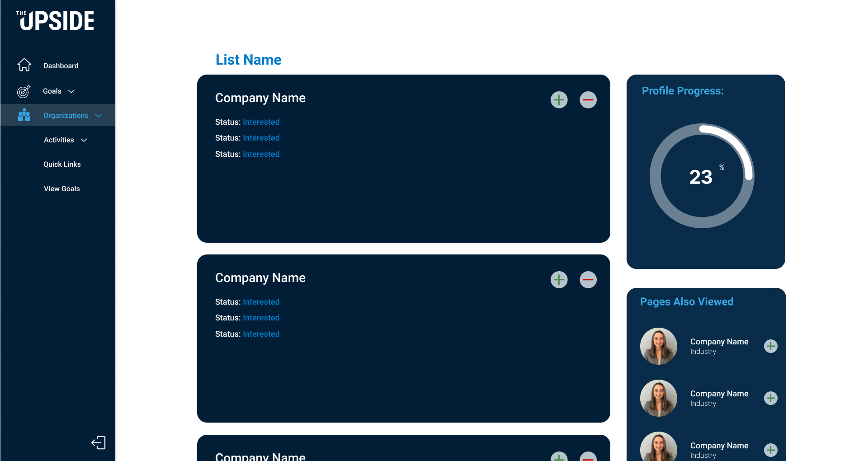
Task: Add first company in Pages Also Viewed
Action: (771, 346)
